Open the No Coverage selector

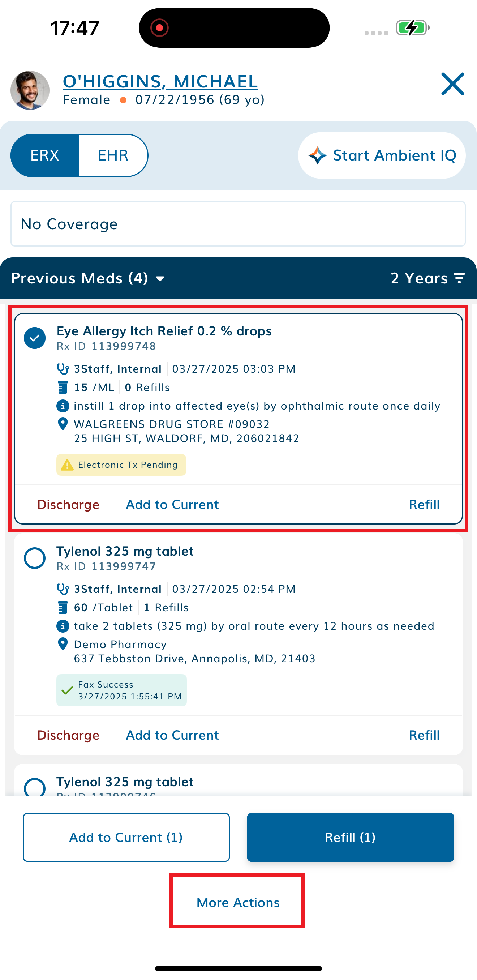(238, 224)
